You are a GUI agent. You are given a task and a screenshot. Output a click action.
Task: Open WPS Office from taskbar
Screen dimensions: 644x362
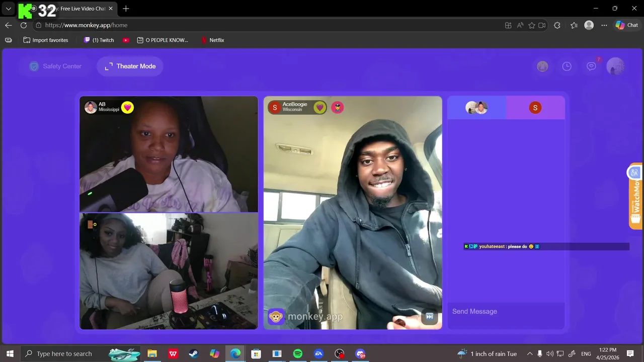173,354
